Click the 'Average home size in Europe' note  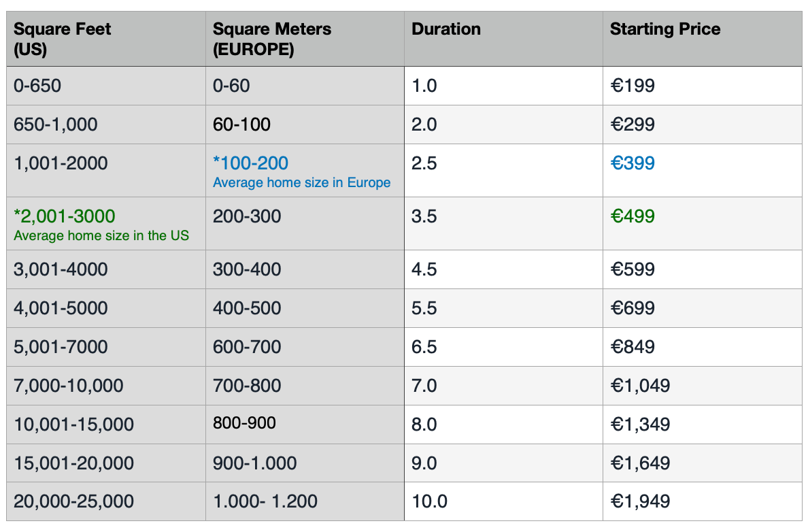point(301,182)
